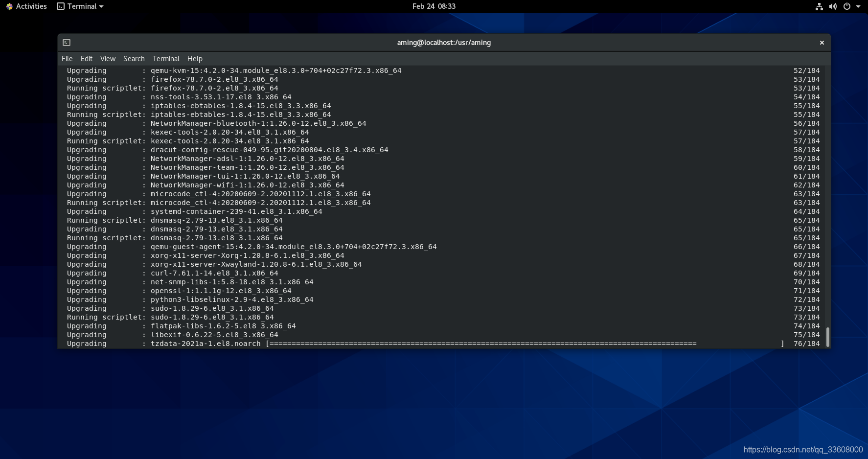Click the curl-7.61.1-14 package line
Viewport: 868px width, 459px height.
coord(443,274)
